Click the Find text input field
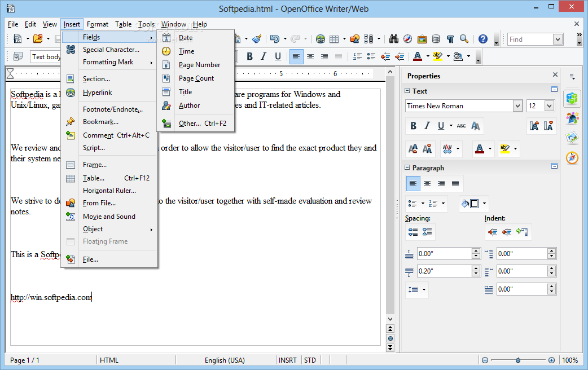This screenshot has height=370, width=588. (x=530, y=39)
